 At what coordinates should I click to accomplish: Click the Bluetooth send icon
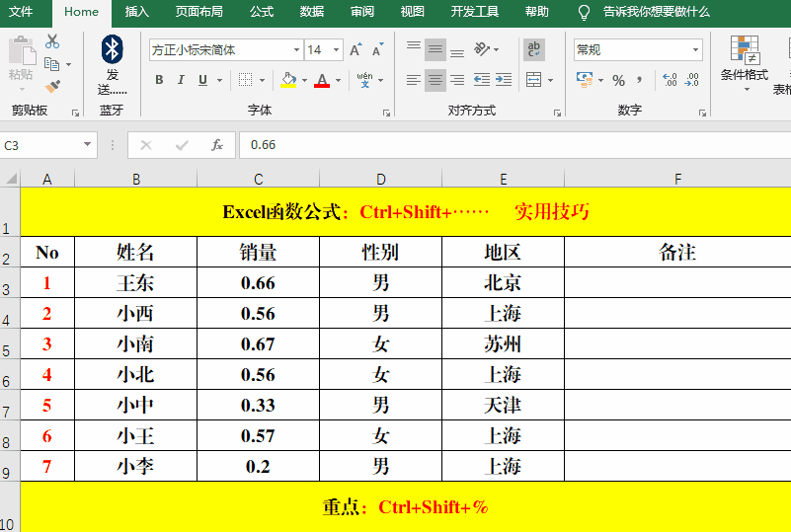112,49
